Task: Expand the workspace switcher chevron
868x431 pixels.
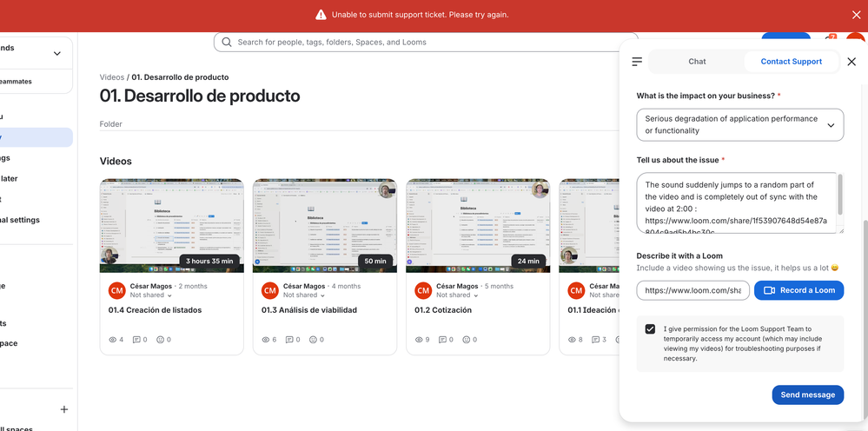Action: 57,54
